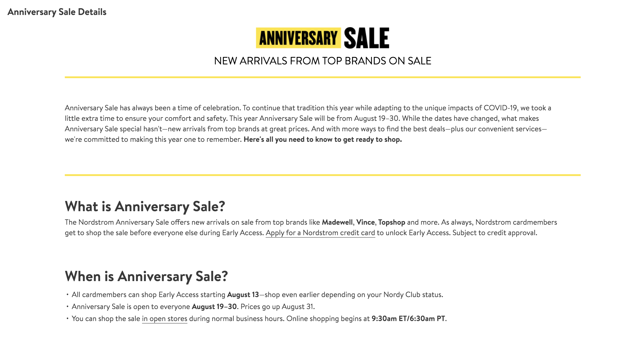Click the "When is Anniversary Sale?" heading
644x348 pixels.
coord(146,276)
